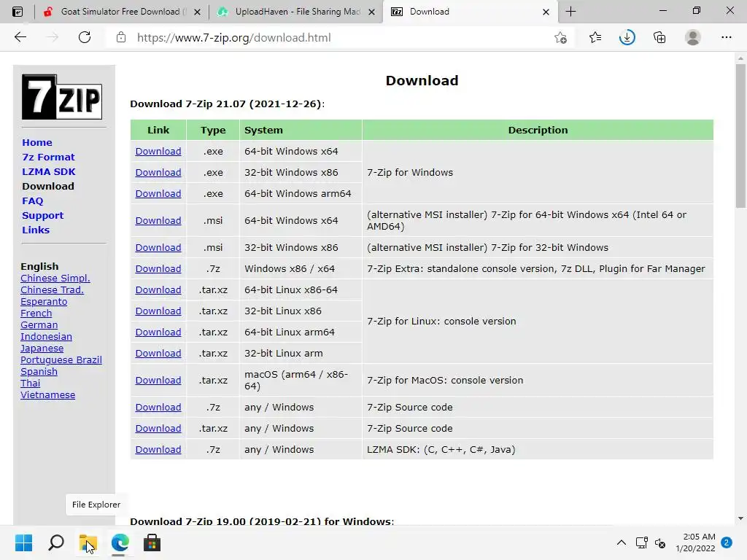
Task: Open the notifications badge
Action: point(727,542)
